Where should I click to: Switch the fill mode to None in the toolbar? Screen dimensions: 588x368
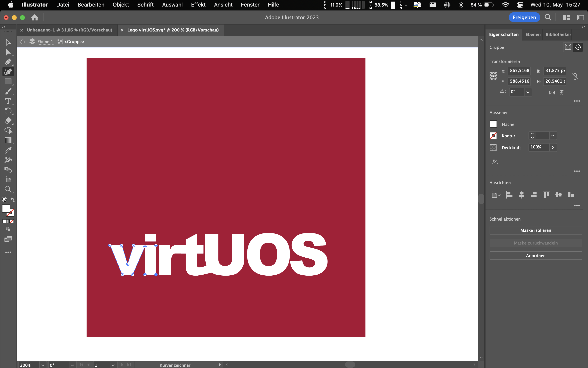[12, 221]
